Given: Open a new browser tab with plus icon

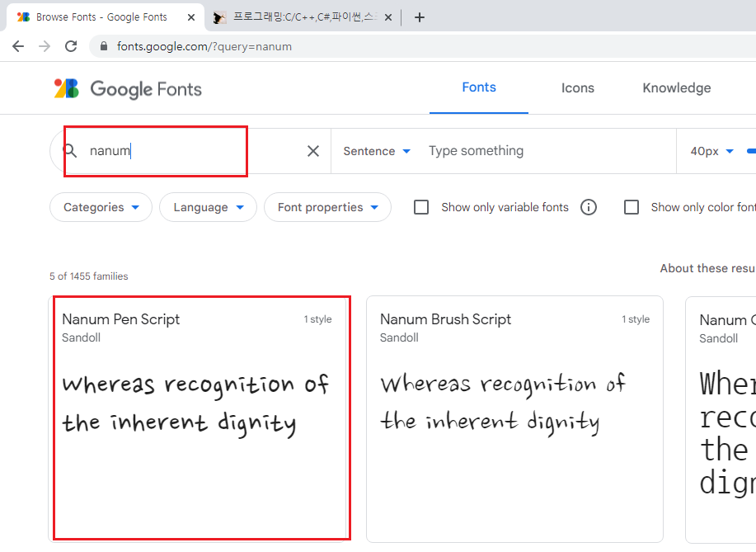Looking at the screenshot, I should (420, 17).
